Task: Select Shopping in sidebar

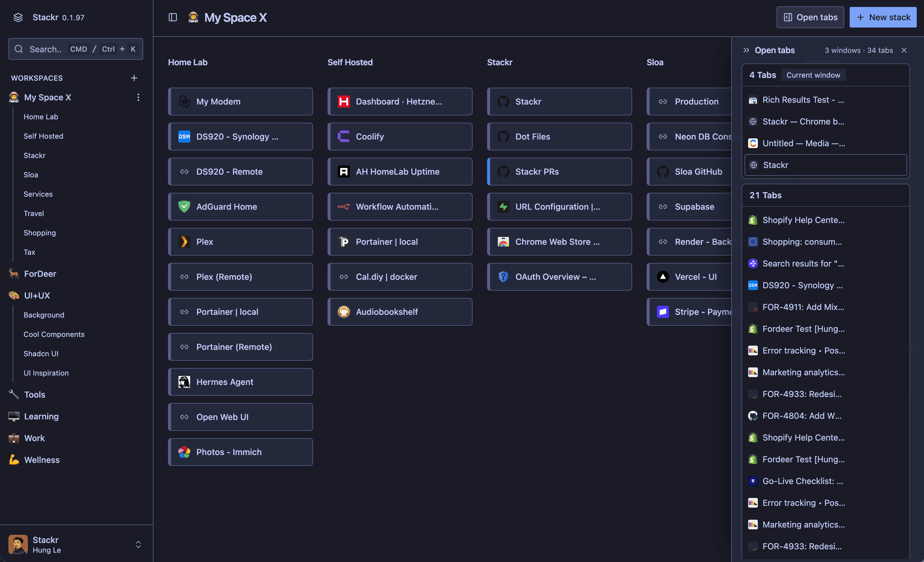Action: pyautogui.click(x=40, y=232)
